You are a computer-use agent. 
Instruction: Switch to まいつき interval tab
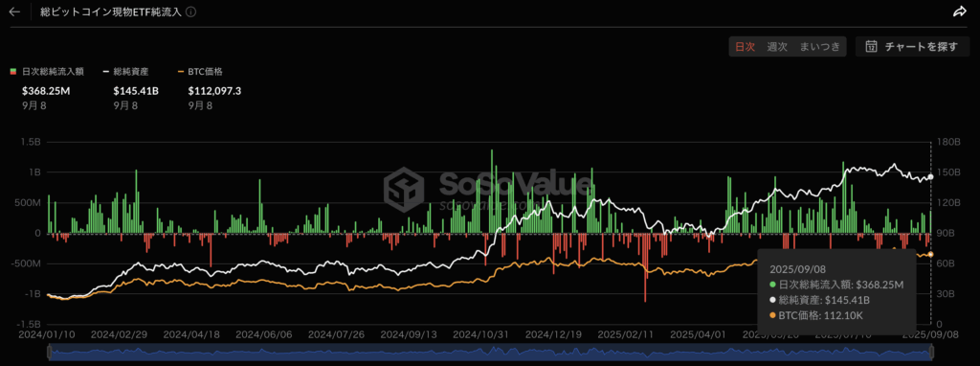(820, 46)
